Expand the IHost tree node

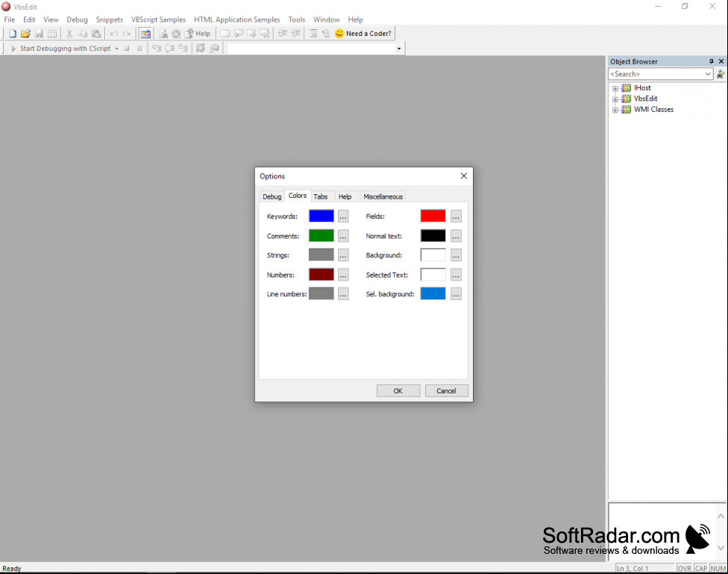(x=615, y=88)
